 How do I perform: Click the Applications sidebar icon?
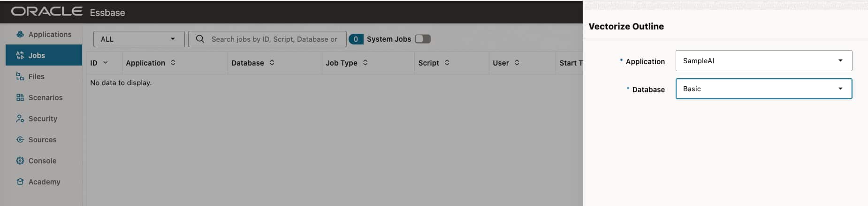pos(20,34)
